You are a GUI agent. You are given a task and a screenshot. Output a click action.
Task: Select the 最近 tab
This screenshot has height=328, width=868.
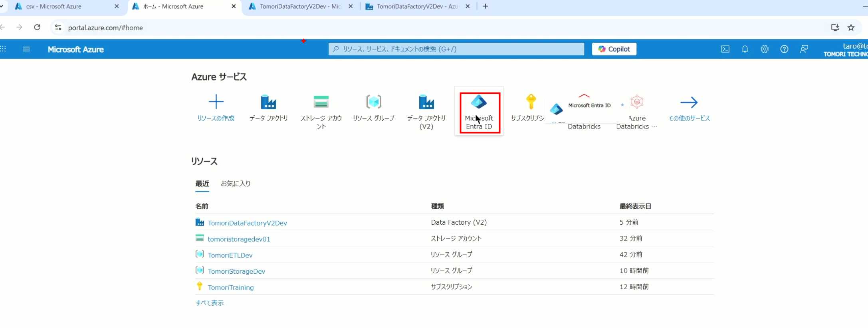[202, 184]
